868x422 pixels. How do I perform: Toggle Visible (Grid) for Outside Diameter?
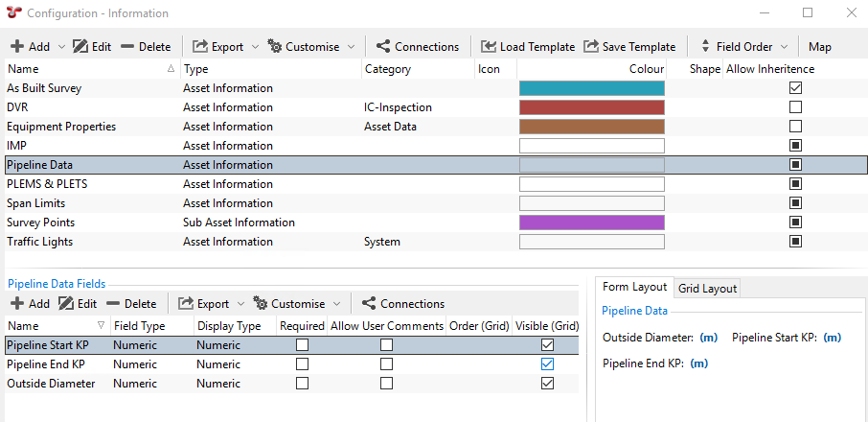[547, 384]
